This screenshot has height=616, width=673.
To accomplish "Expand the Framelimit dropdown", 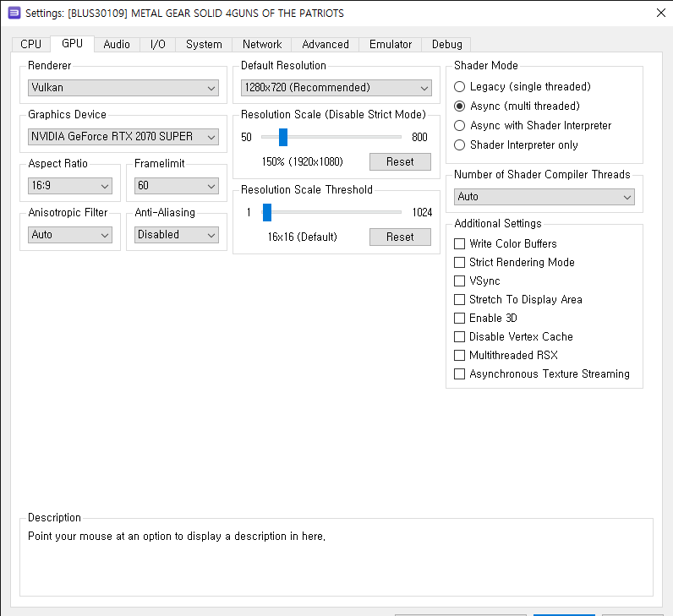I will (x=177, y=186).
